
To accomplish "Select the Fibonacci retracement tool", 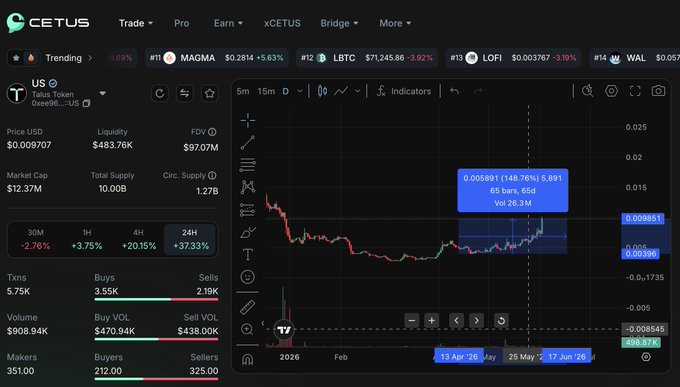I will point(248,165).
